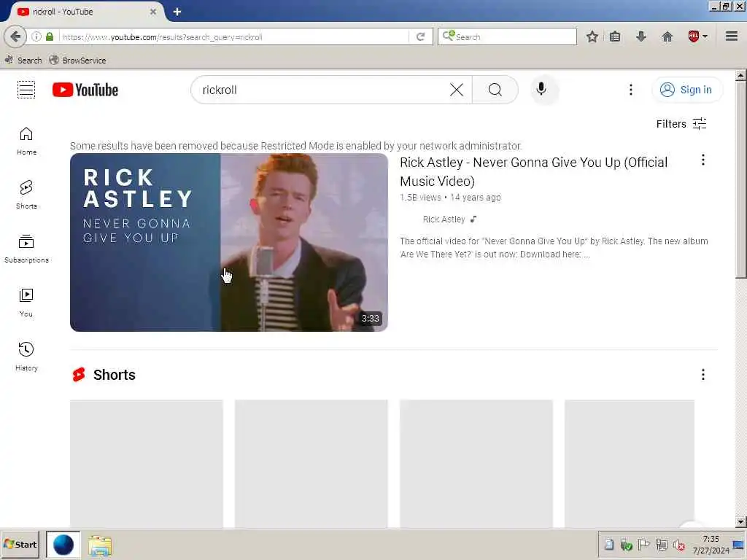The image size is (747, 560).
Task: Close the rickroll - YouTube tab
Action: point(153,12)
